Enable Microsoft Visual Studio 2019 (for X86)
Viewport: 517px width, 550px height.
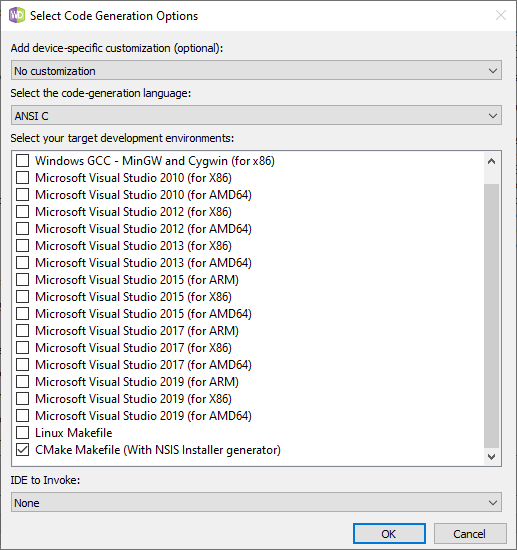click(22, 399)
